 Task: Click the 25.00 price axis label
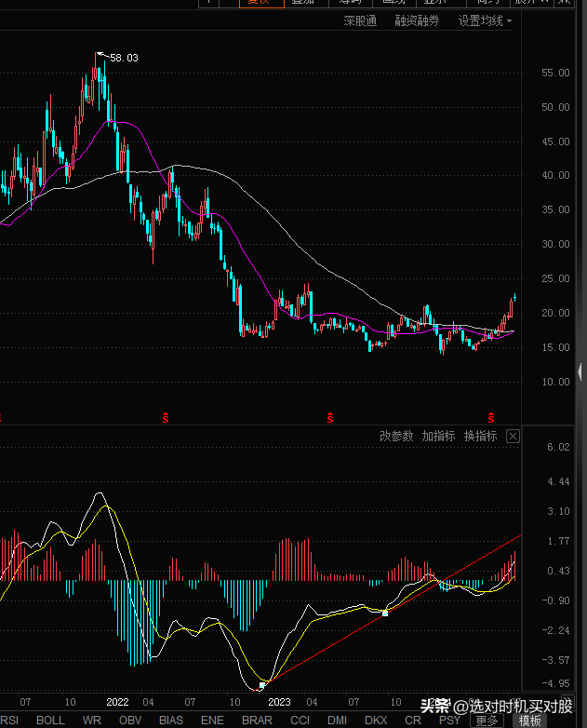[x=555, y=278]
